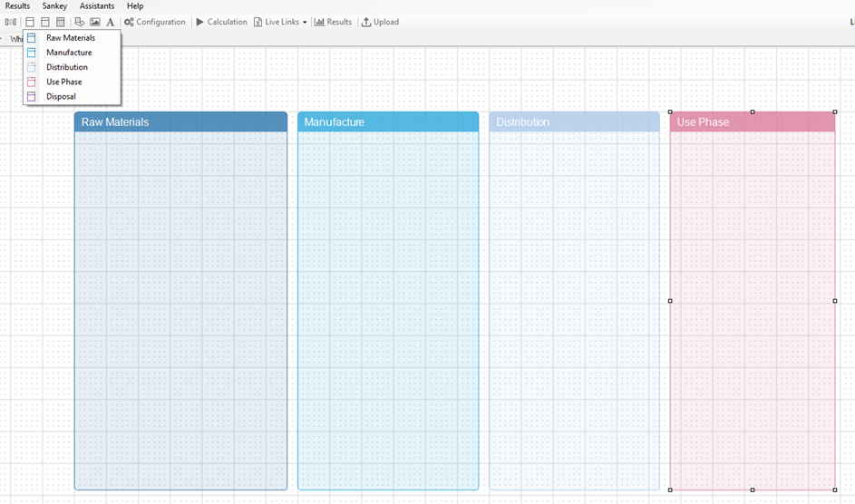Open the Results chart button in toolbar
Viewport: 855px width, 504px height.
click(333, 22)
